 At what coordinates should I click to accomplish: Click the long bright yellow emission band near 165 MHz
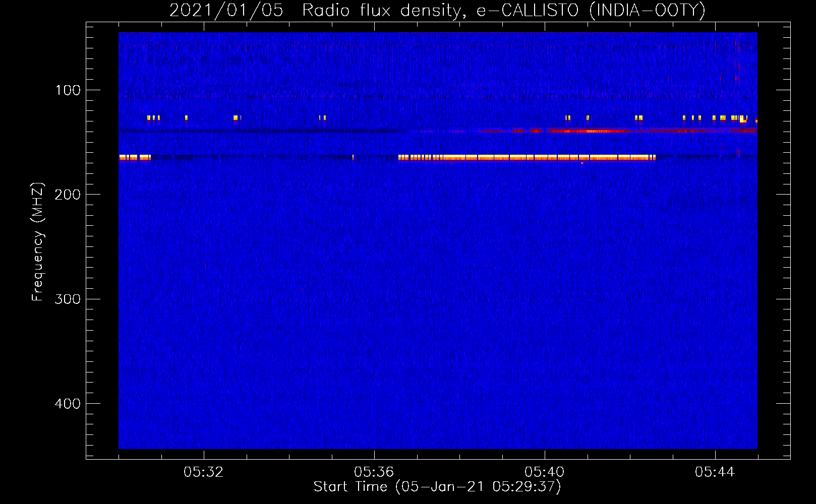tap(527, 158)
